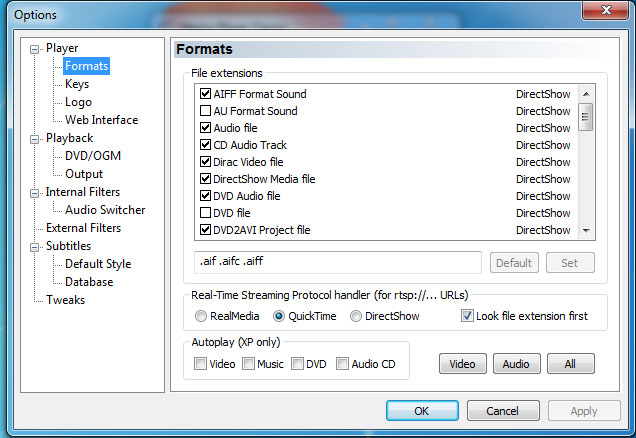Open the Output options page
This screenshot has height=438, width=636.
84,174
